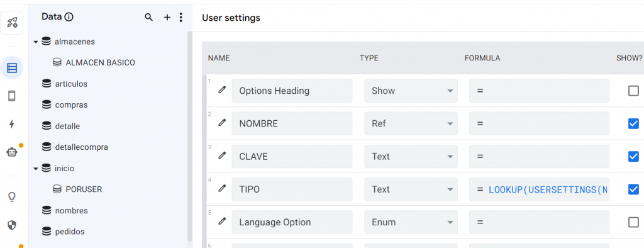Edit the Options Heading column pencil

pyautogui.click(x=222, y=89)
